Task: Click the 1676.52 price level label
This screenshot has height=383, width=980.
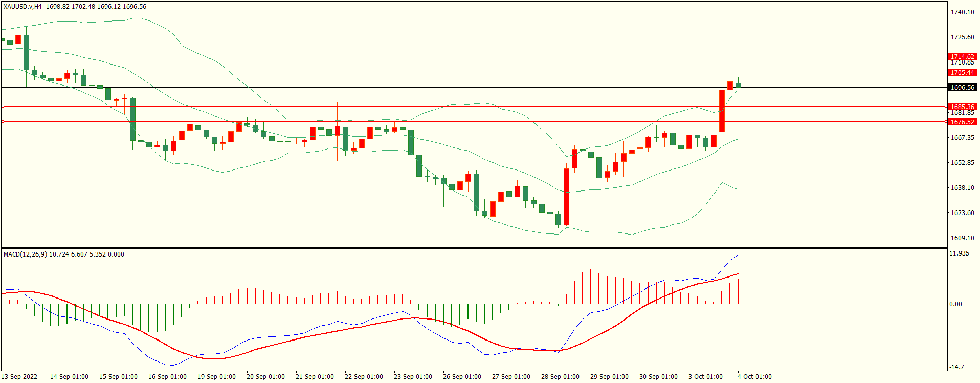Action: (962, 122)
